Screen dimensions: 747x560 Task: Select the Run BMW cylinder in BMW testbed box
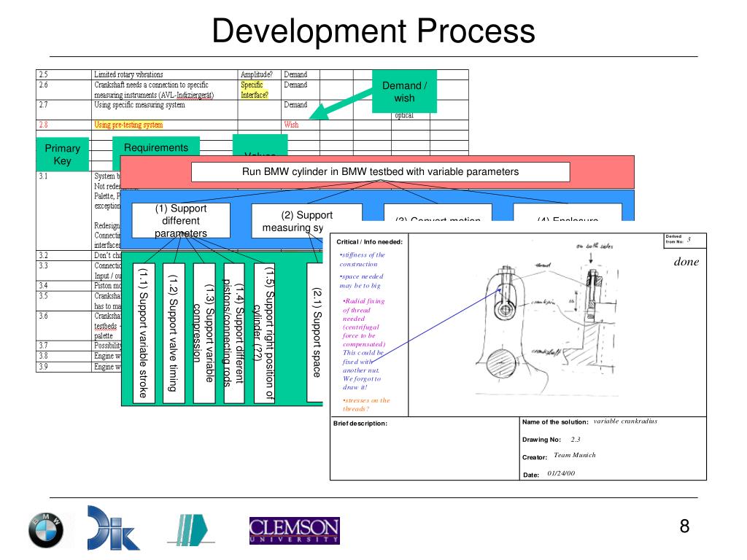[x=380, y=172]
